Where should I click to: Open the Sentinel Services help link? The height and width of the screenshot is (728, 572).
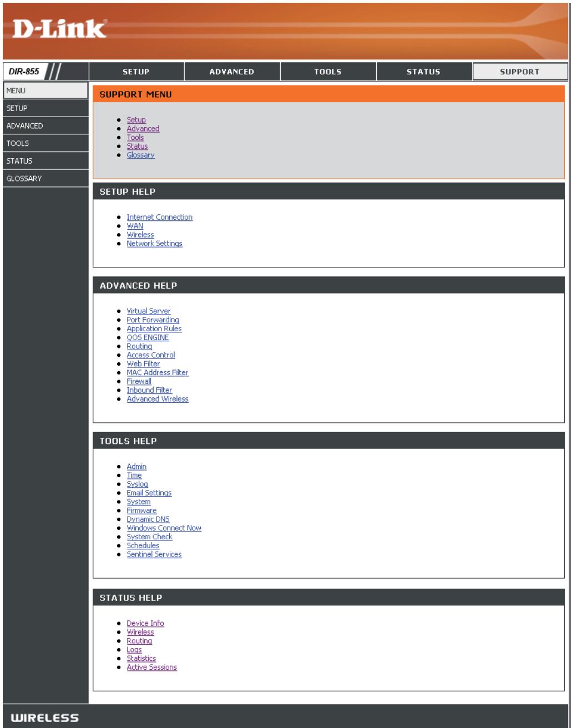pos(154,555)
